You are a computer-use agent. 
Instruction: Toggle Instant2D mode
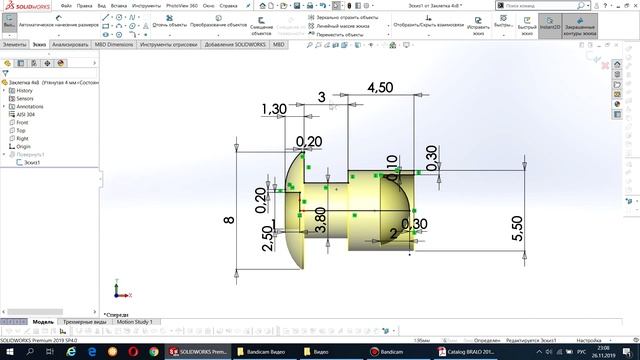pos(550,26)
